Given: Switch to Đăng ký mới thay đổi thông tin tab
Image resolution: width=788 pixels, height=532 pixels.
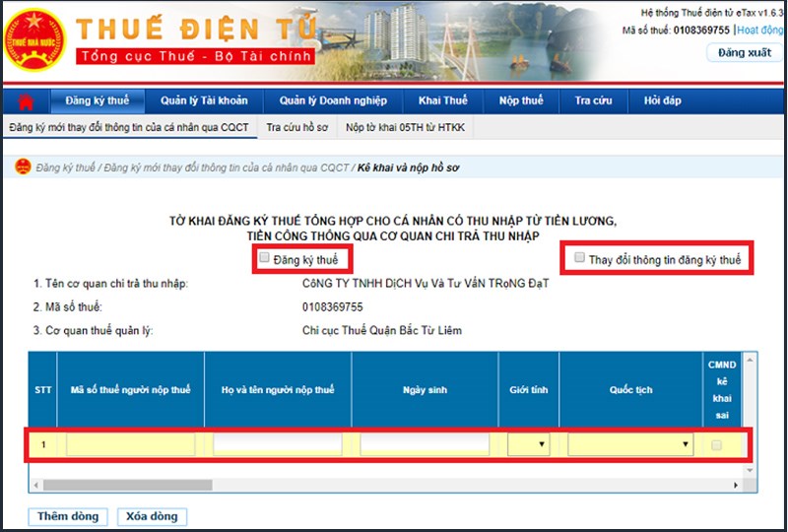Looking at the screenshot, I should click(x=129, y=128).
